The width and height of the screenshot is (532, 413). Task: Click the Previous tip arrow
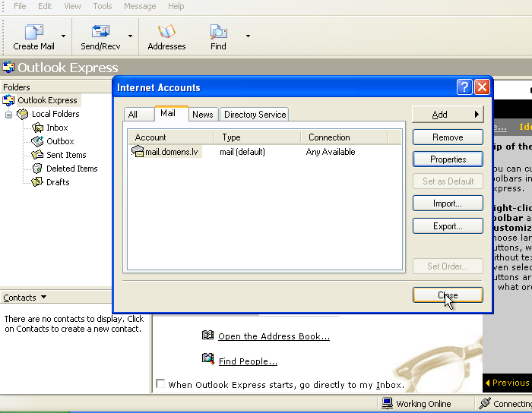[x=488, y=383]
